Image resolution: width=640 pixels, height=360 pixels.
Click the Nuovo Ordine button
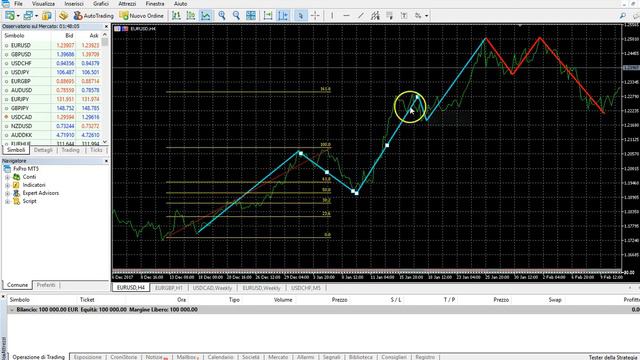(x=142, y=16)
